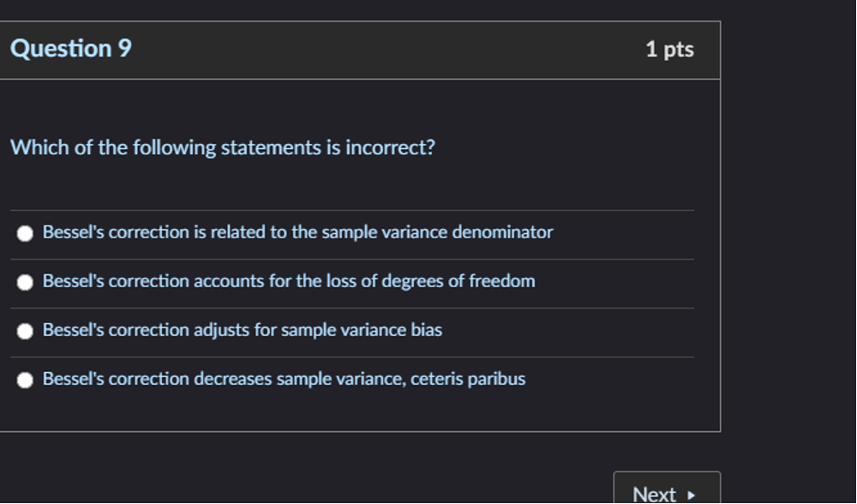Viewport: 857px width, 504px height.
Task: Click the 1 pts label
Action: click(x=671, y=49)
